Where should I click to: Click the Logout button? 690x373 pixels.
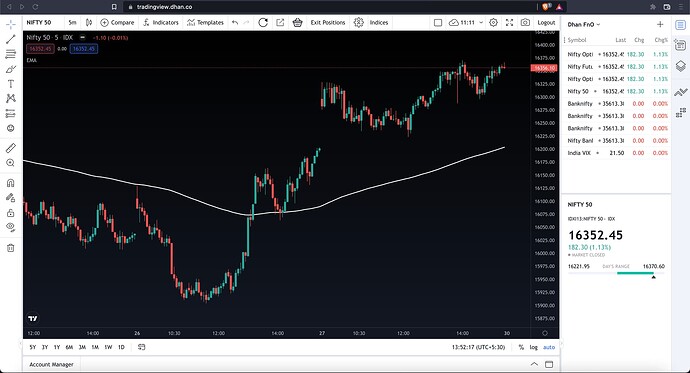(x=546, y=22)
